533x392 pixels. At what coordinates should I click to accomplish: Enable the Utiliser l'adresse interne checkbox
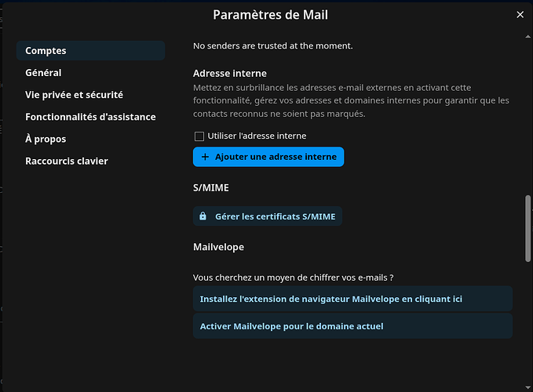point(199,136)
